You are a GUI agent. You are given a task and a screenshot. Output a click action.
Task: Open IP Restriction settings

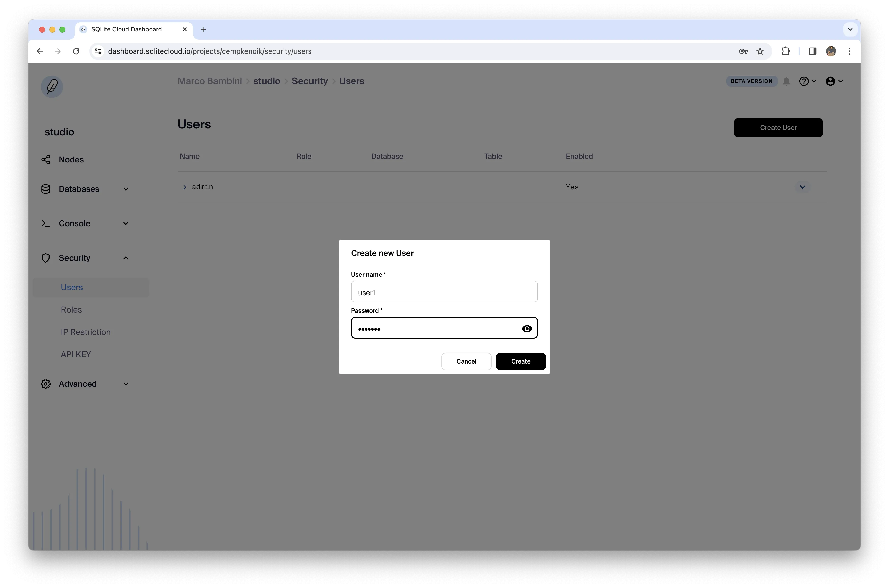(x=86, y=332)
